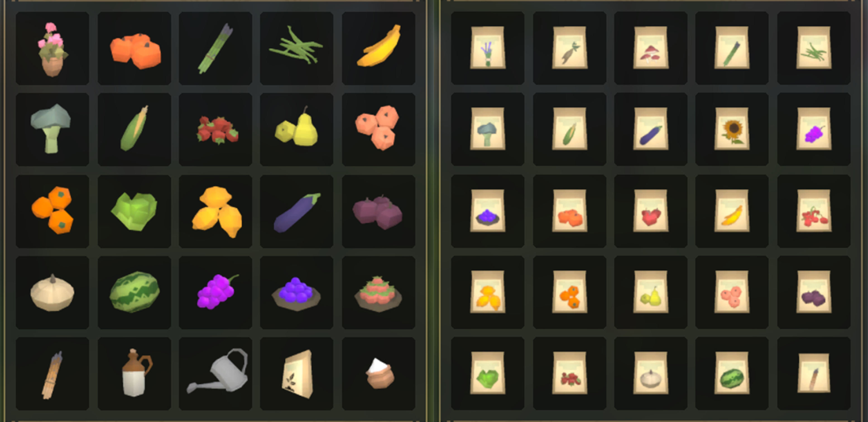Select the brown and white jug
Screen dimensions: 868x422
pyautogui.click(x=134, y=373)
